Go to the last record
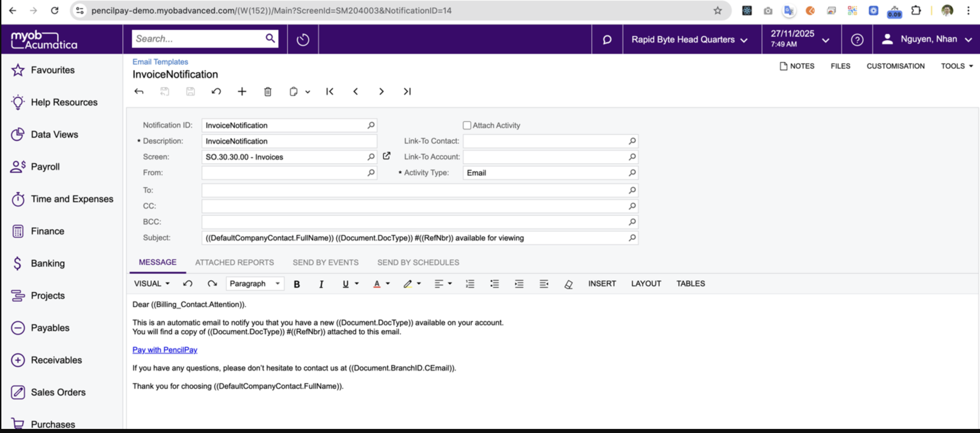The width and height of the screenshot is (980, 433). (x=407, y=92)
